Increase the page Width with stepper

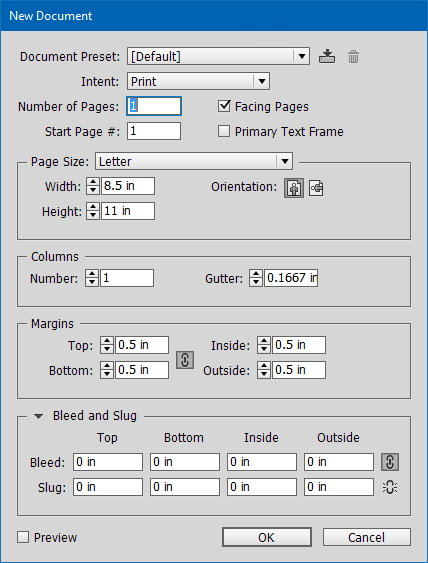93,182
